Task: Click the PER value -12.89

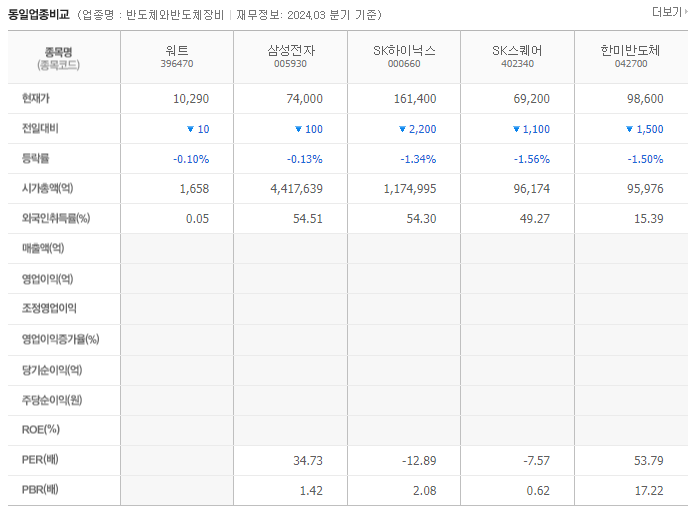Action: [x=419, y=461]
